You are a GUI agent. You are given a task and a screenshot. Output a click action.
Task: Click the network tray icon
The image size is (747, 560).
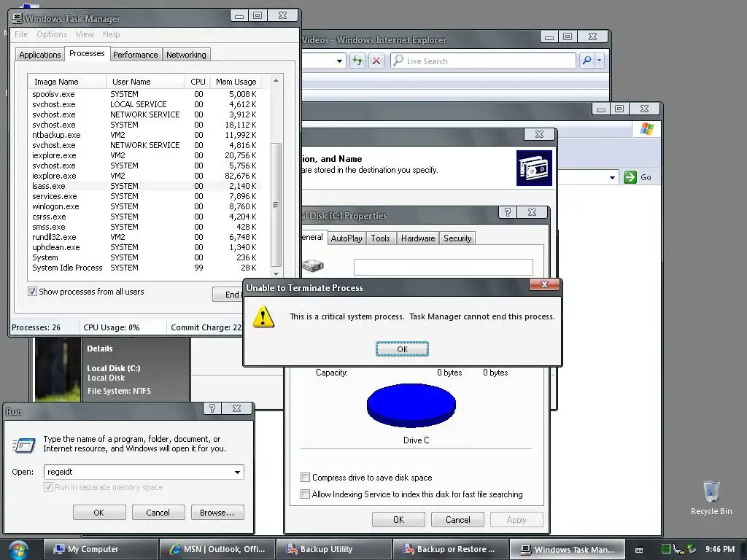(679, 549)
